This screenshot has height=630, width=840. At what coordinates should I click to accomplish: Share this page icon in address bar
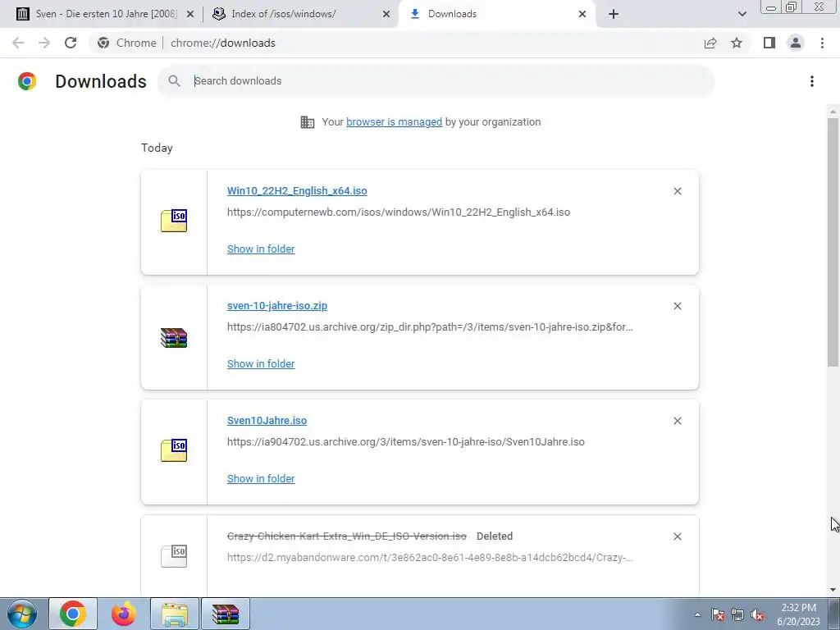(710, 43)
